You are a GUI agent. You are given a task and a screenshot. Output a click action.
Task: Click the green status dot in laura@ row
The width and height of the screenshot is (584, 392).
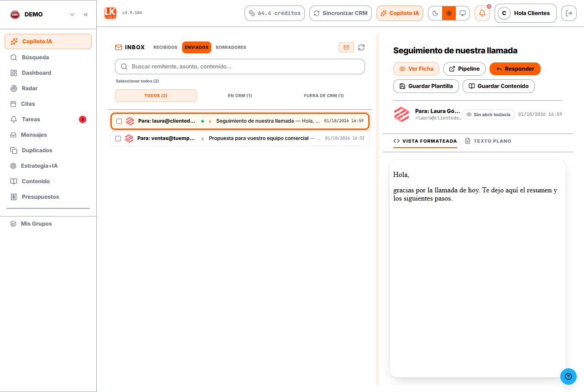202,121
